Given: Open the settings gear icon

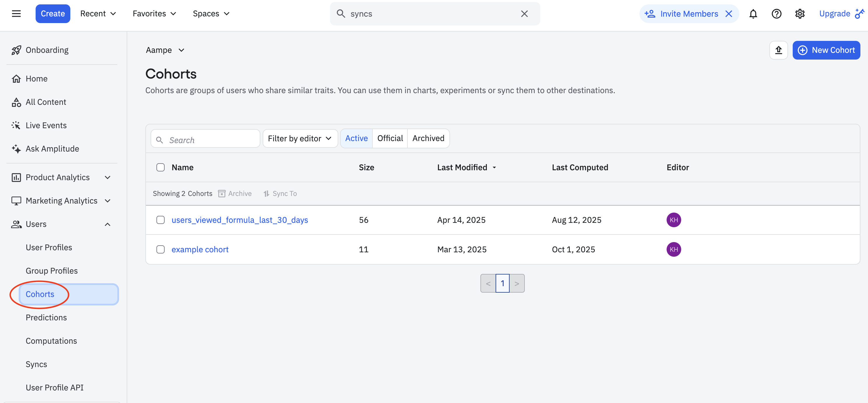Looking at the screenshot, I should point(800,13).
